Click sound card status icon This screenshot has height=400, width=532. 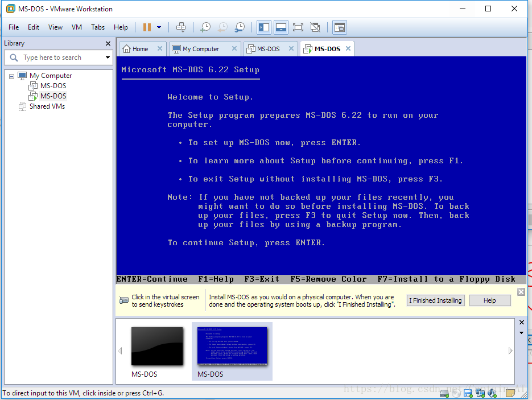coord(492,393)
